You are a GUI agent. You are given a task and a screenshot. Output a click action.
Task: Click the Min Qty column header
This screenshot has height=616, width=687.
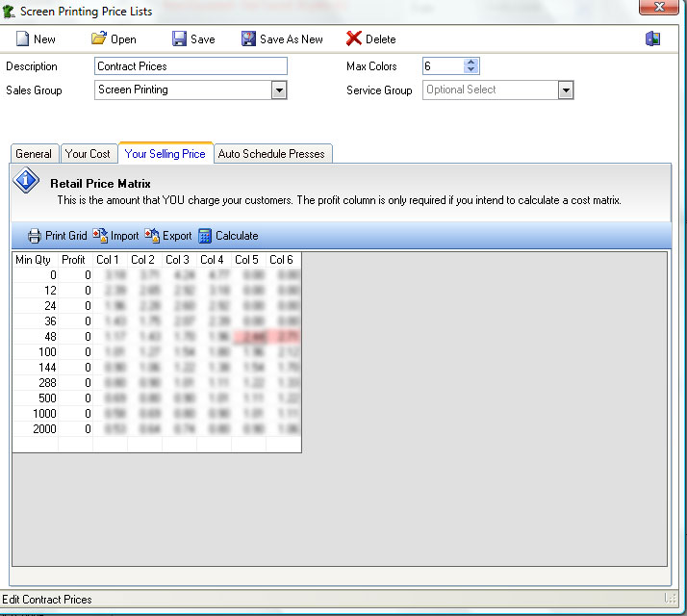(33, 260)
